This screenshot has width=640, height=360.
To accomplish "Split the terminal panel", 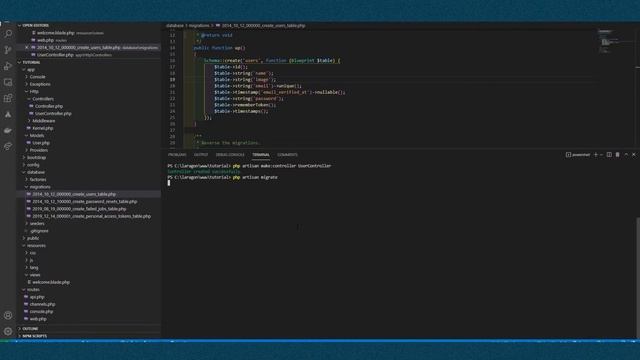I will tap(609, 155).
